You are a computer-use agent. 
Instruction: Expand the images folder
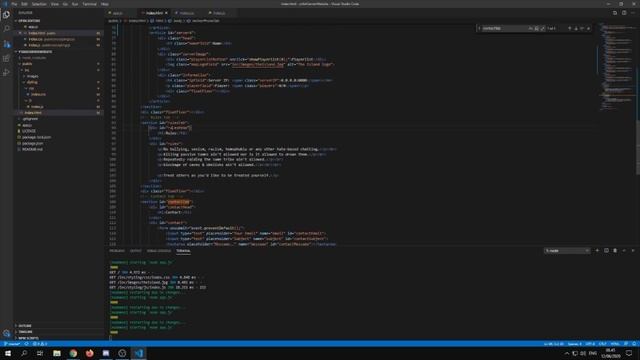coord(33,76)
